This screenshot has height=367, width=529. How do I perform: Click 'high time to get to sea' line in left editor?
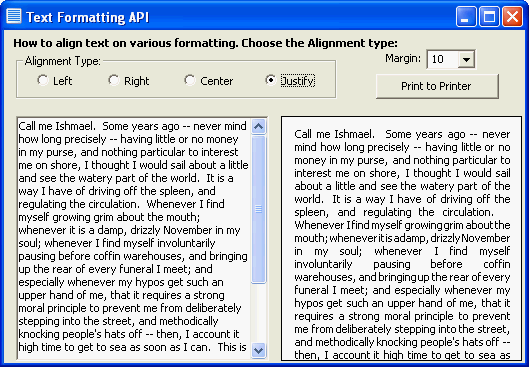132,347
